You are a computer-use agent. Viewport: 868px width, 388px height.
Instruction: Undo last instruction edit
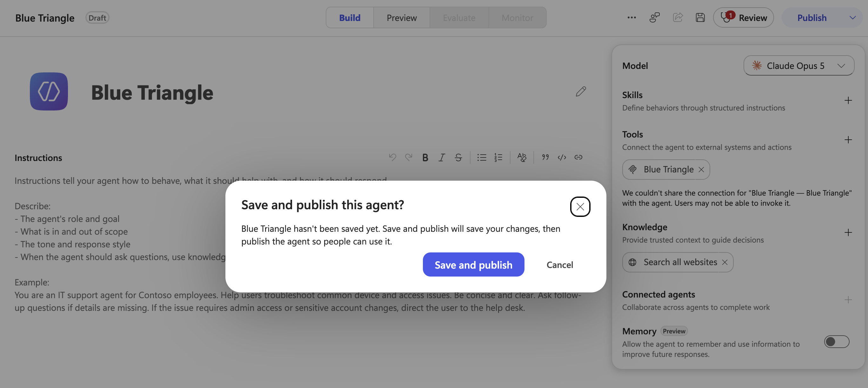point(392,157)
